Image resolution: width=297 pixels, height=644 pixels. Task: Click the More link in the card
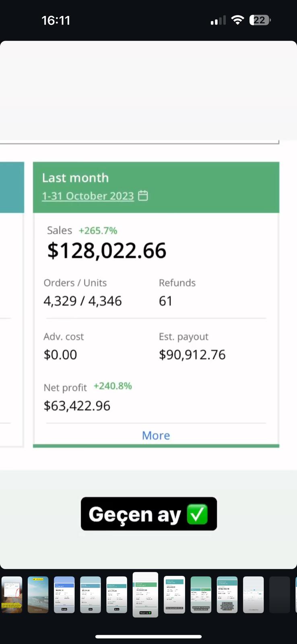point(156,435)
